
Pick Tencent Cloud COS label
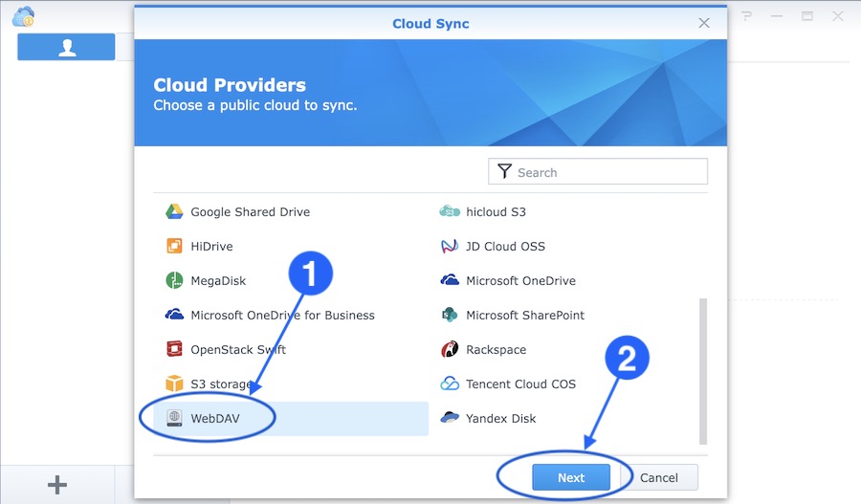[x=520, y=383]
